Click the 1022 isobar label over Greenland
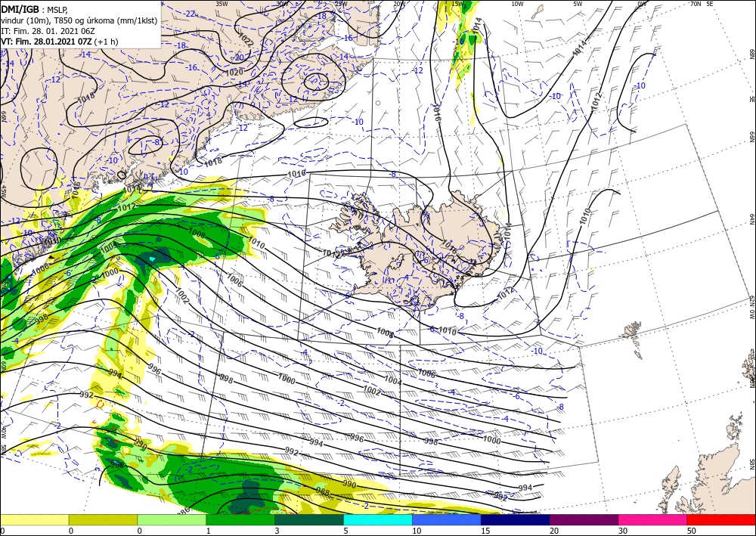Image resolution: width=756 pixels, height=536 pixels. (246, 39)
